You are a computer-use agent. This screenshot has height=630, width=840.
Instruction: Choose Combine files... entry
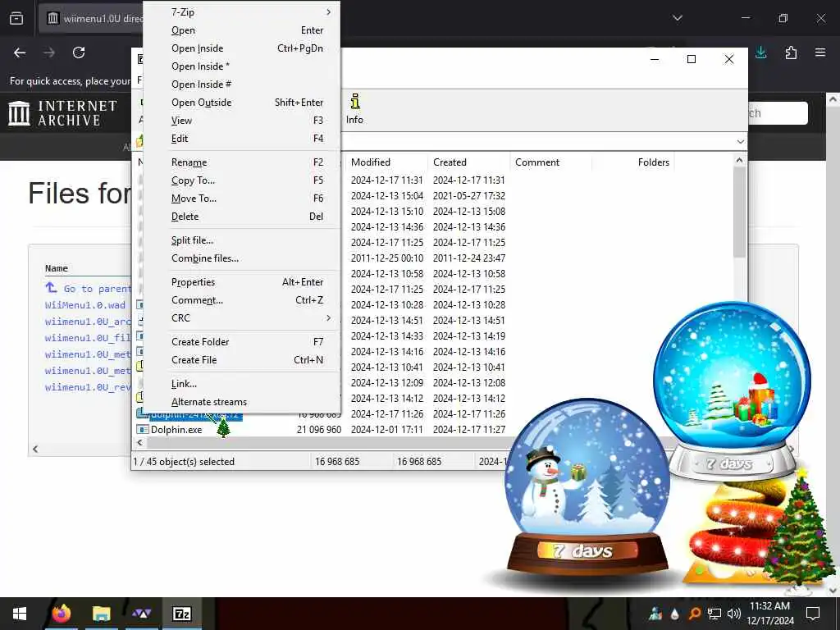point(242,258)
